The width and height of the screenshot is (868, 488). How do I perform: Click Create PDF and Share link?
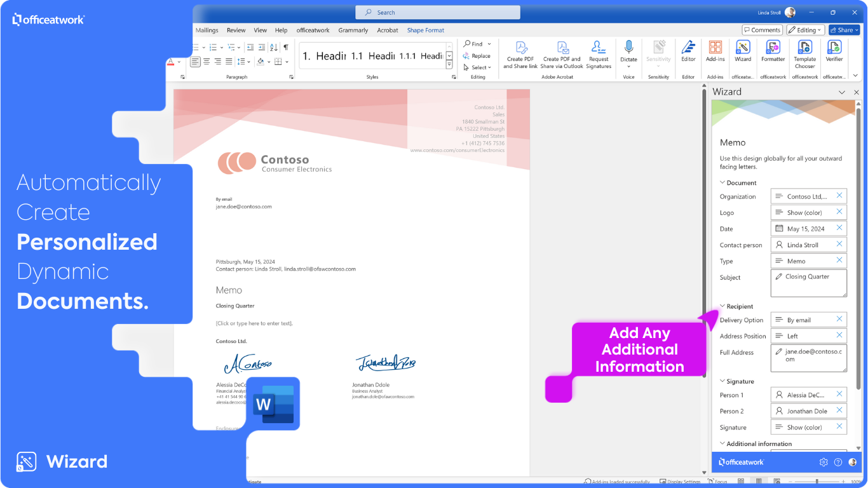[x=520, y=54]
